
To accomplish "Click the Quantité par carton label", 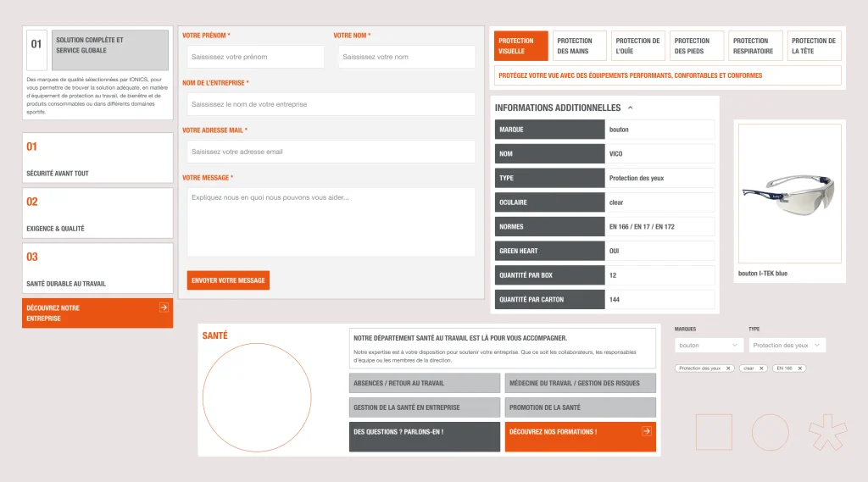I will pyautogui.click(x=549, y=299).
